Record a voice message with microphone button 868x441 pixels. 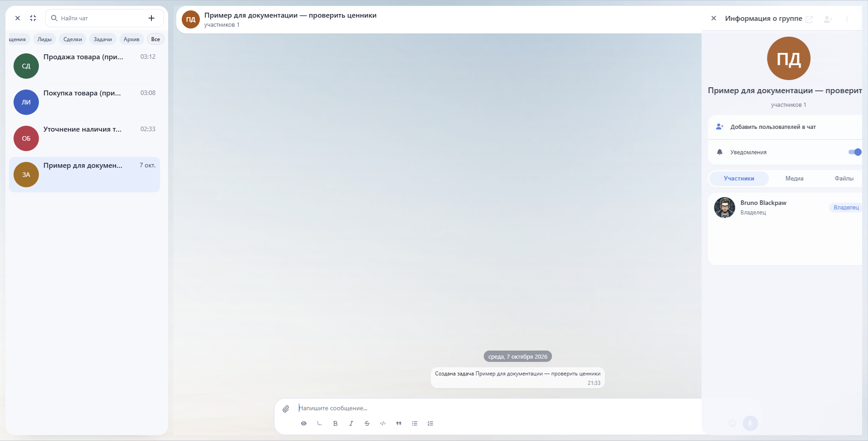pos(750,423)
